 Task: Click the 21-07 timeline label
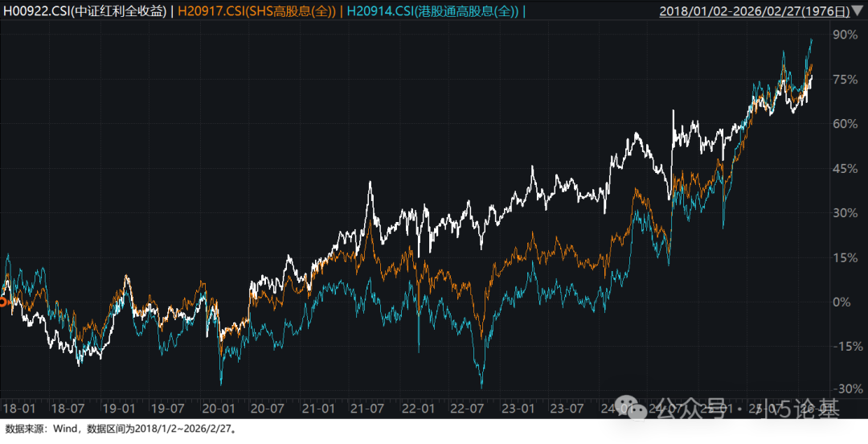coord(367,409)
